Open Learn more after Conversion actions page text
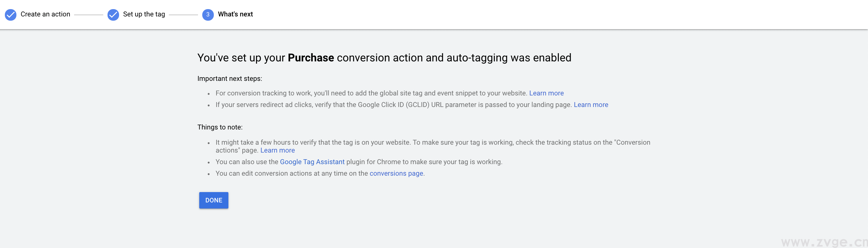The width and height of the screenshot is (868, 248). pyautogui.click(x=277, y=150)
